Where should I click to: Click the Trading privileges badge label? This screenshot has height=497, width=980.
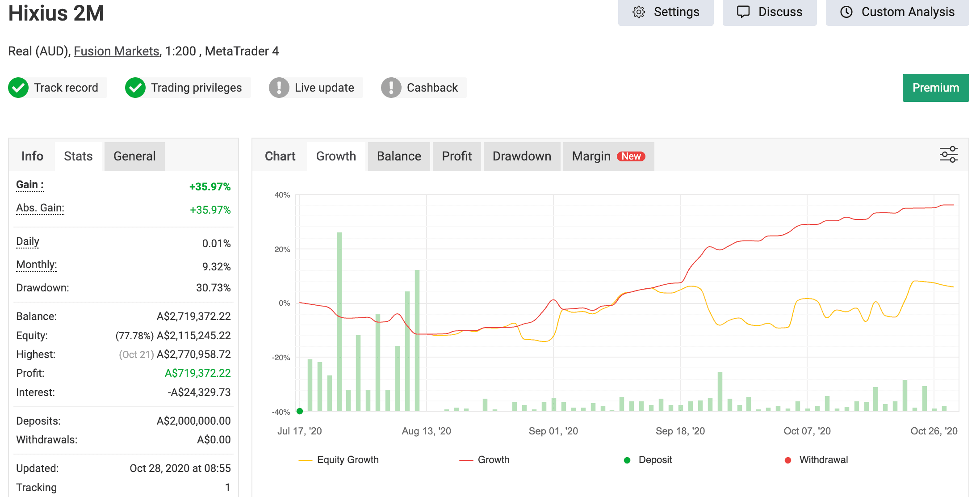[x=197, y=88]
